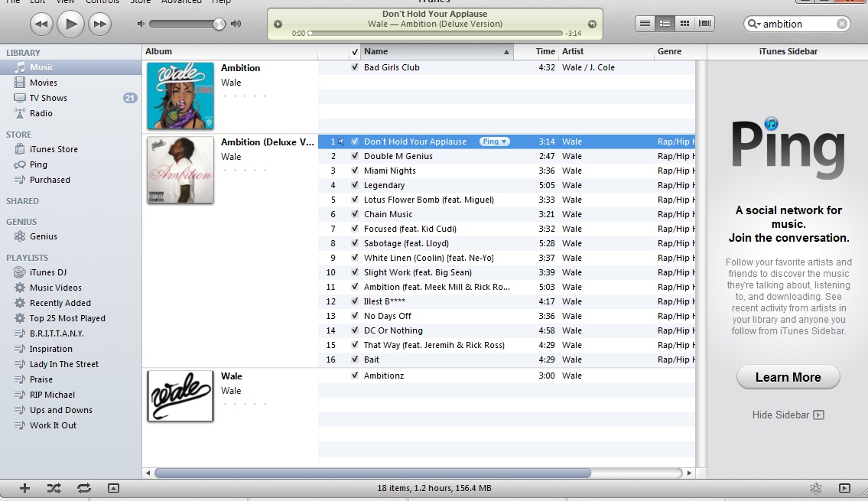Click the Learn More button
868x501 pixels.
[x=788, y=377]
